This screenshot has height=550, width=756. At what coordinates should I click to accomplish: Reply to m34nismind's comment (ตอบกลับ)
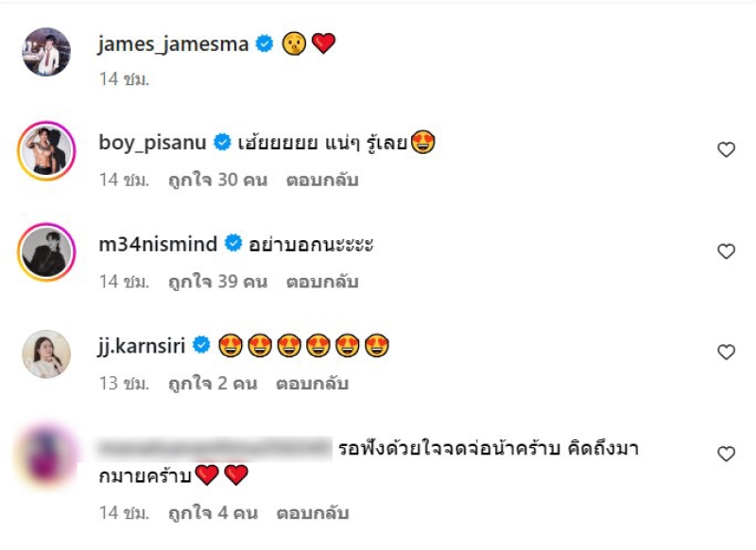click(x=322, y=282)
